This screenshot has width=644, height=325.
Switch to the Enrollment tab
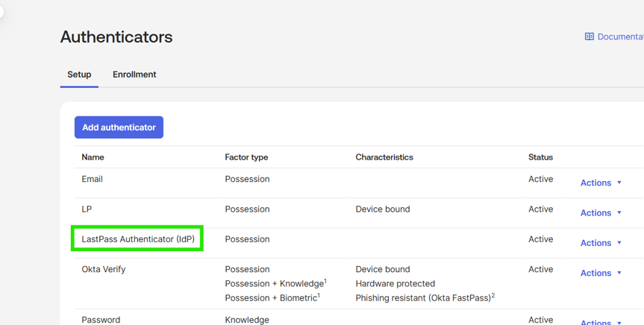tap(134, 75)
